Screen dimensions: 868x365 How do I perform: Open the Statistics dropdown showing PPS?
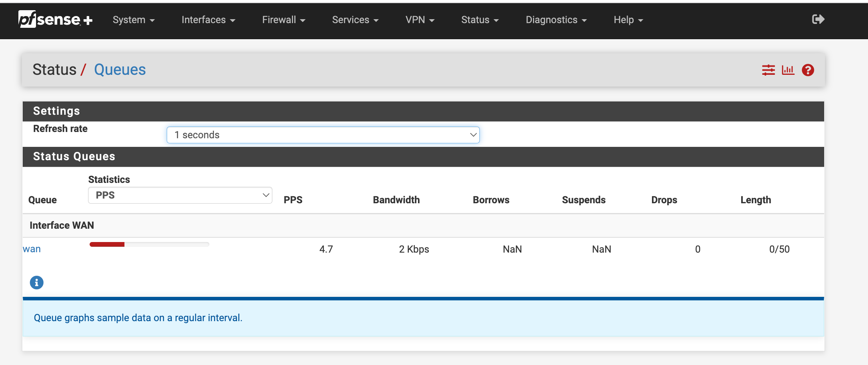click(x=180, y=195)
